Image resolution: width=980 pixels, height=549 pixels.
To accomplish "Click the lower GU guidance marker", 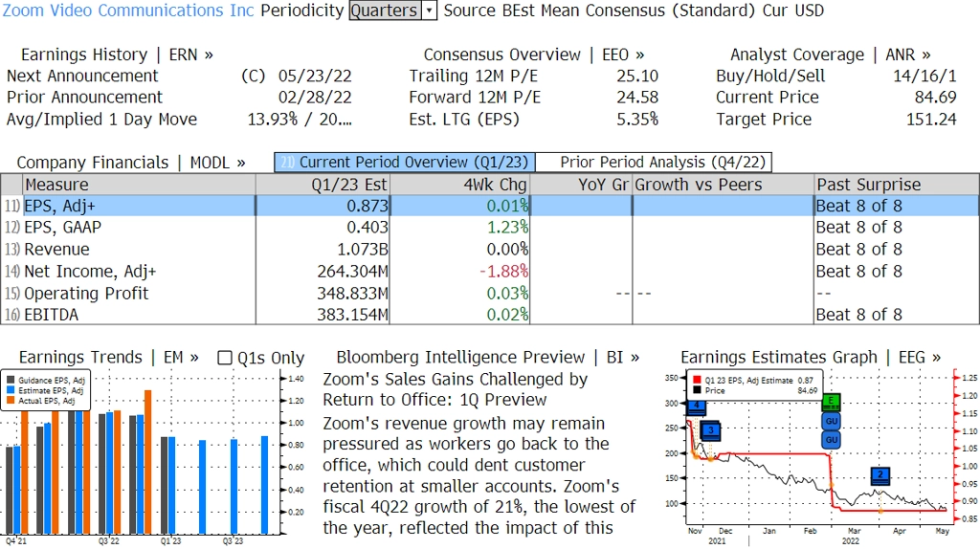I will [x=832, y=440].
